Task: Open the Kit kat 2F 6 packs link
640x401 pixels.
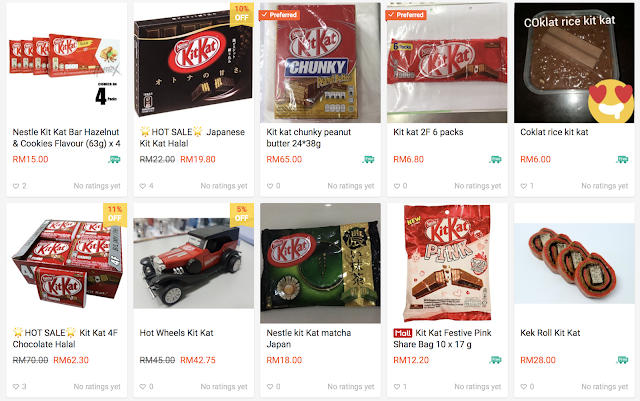Action: (428, 132)
